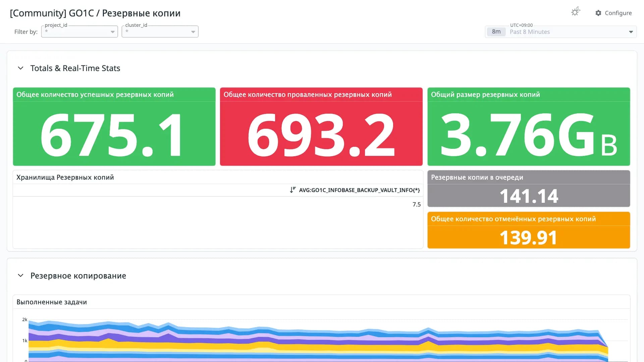Open the Past 8 Minutes time range dropdown

tap(561, 32)
